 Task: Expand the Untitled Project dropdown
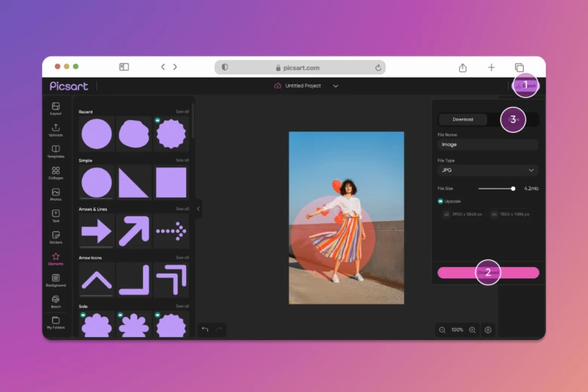point(335,86)
